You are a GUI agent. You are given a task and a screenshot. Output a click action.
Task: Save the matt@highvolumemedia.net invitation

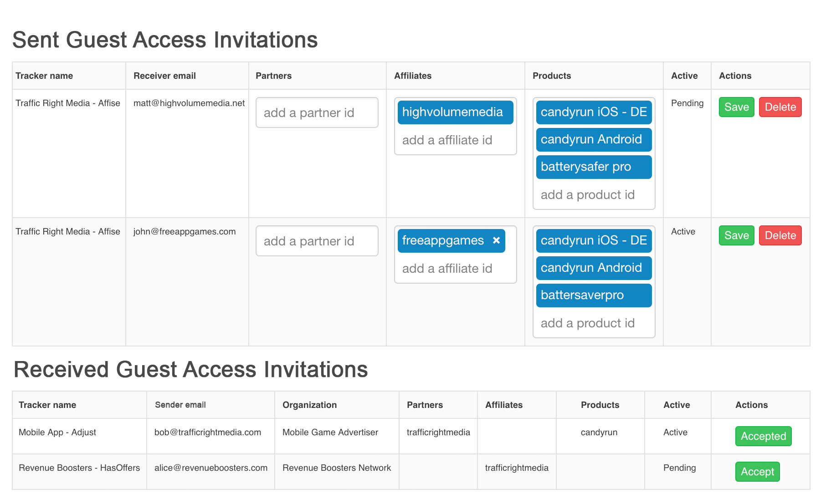click(736, 107)
